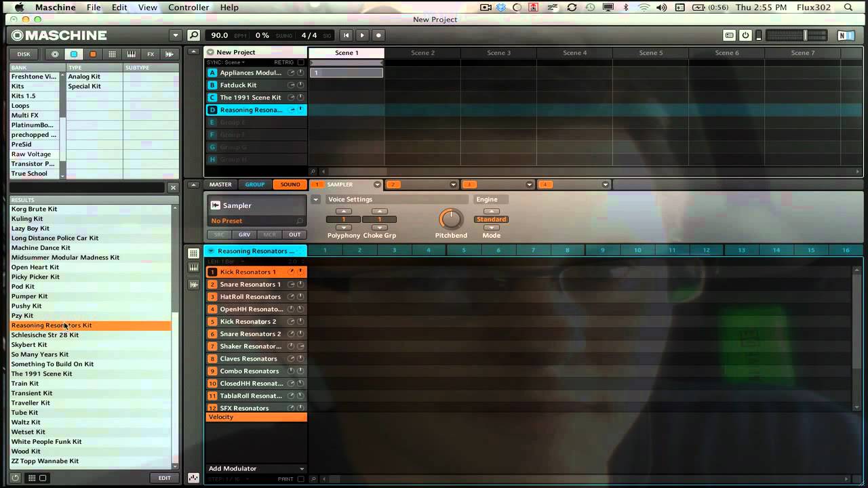The width and height of the screenshot is (868, 488).
Task: Toggle the automation lane icon at editor bottom-left
Action: (193, 478)
